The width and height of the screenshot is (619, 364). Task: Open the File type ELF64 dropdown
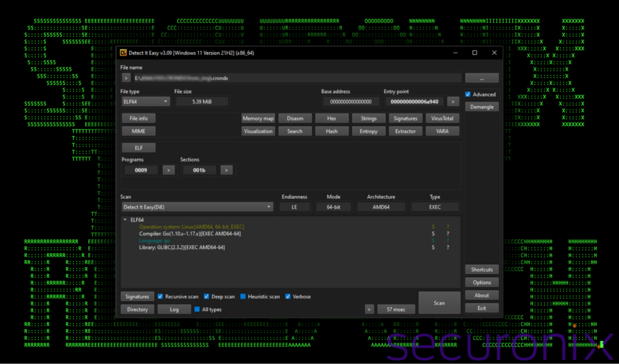[145, 102]
